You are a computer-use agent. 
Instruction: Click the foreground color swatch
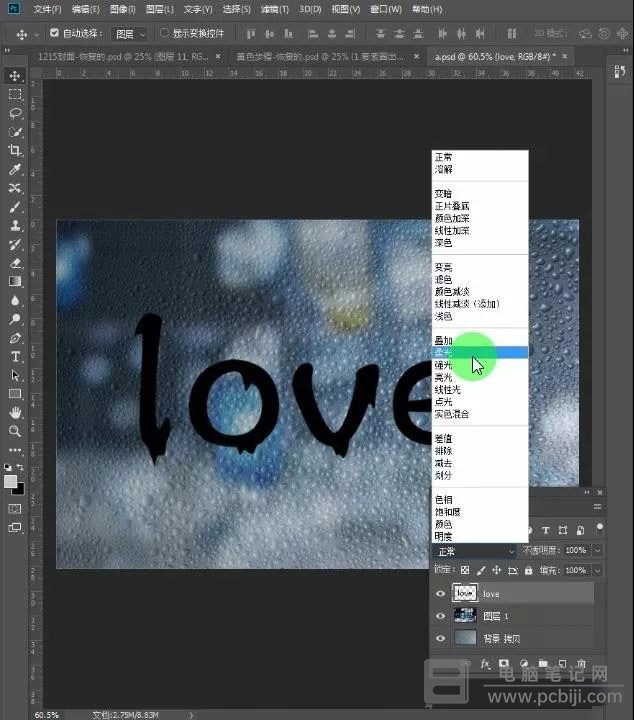(x=10, y=481)
